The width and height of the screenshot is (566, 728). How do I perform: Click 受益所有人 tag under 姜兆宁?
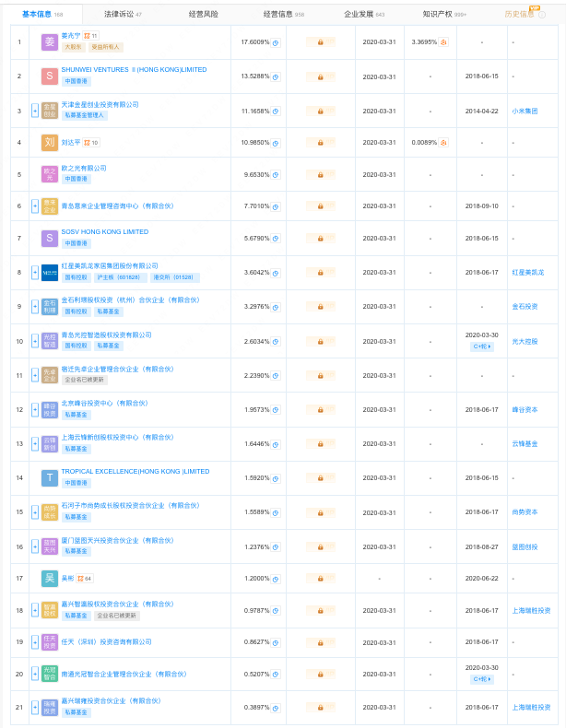click(x=105, y=47)
